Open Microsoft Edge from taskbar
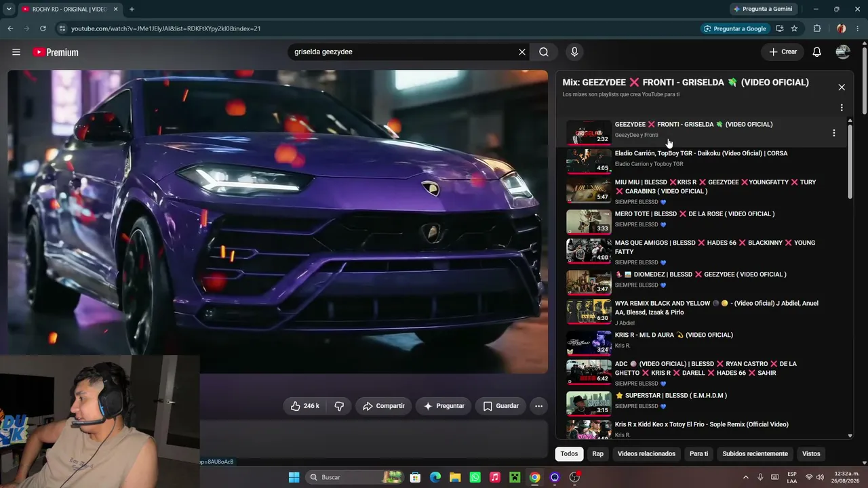The height and width of the screenshot is (488, 868). 435,477
